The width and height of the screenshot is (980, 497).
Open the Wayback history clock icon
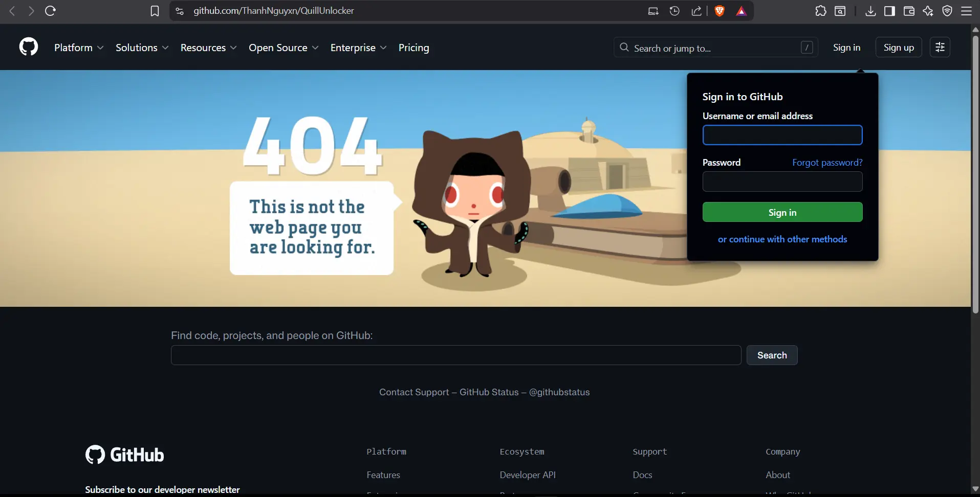click(674, 11)
